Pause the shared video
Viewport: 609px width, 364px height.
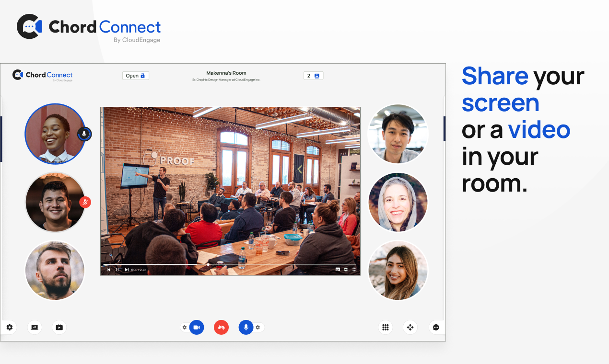click(117, 270)
